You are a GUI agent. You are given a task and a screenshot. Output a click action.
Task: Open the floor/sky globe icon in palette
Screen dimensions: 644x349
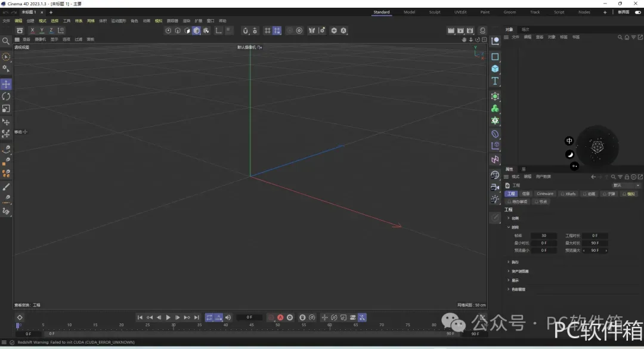pyautogui.click(x=496, y=175)
